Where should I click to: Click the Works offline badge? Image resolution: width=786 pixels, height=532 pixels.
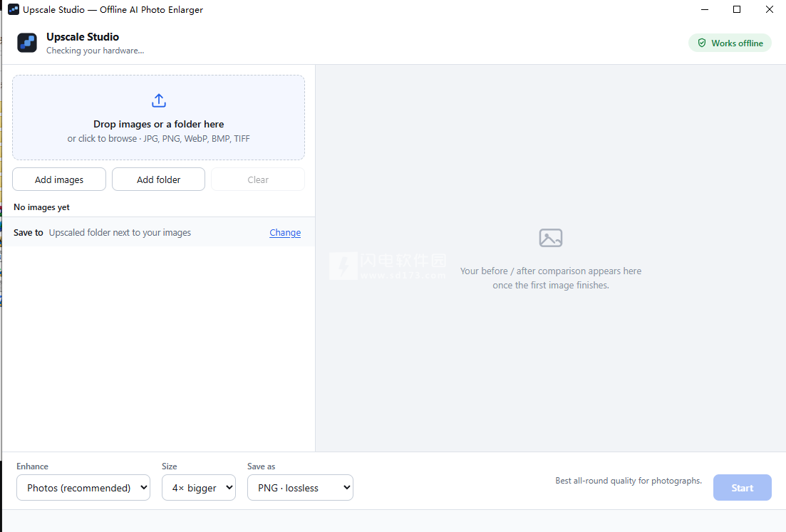point(730,43)
